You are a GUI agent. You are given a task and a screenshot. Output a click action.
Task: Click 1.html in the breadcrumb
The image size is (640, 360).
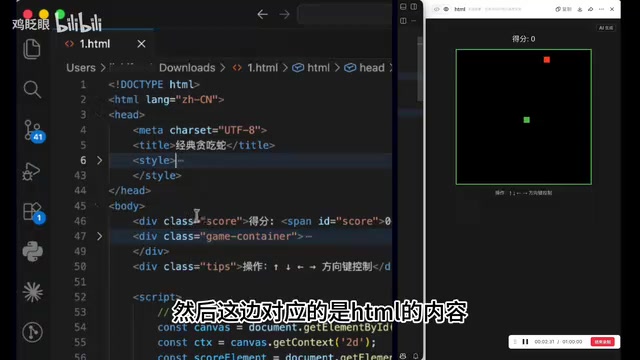click(x=262, y=68)
